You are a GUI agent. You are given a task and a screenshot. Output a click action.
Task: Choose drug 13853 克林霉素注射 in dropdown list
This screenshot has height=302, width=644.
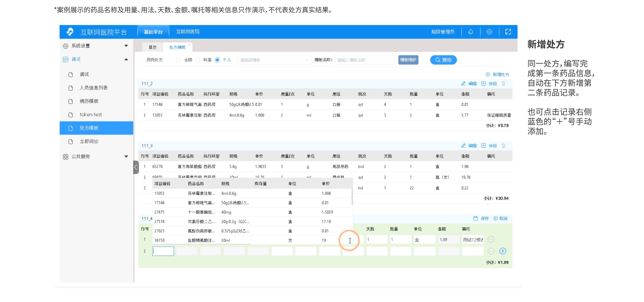tap(252, 193)
